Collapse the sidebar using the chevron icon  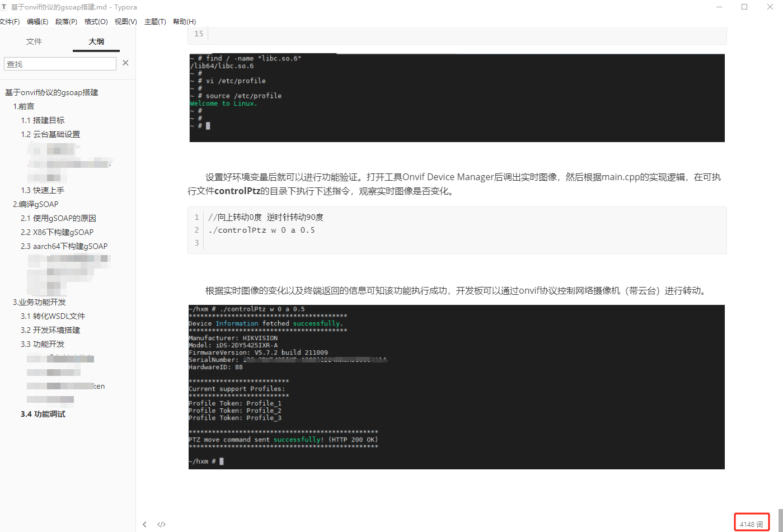[144, 524]
